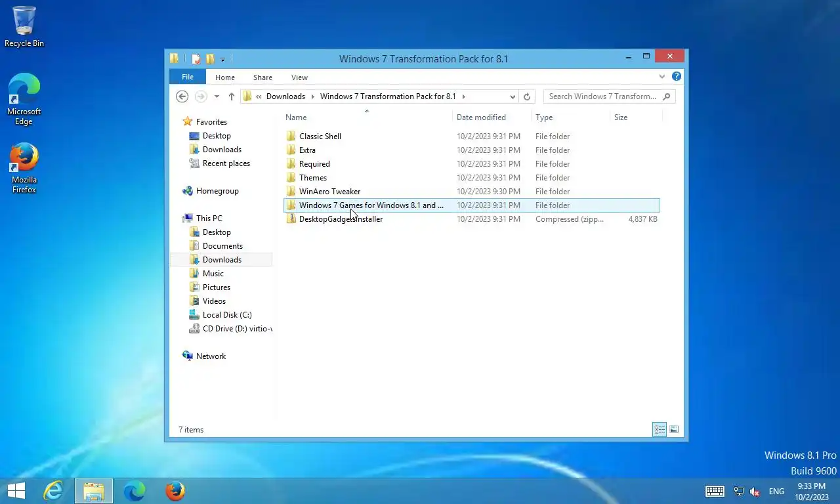
Task: Go up one folder level
Action: (232, 96)
